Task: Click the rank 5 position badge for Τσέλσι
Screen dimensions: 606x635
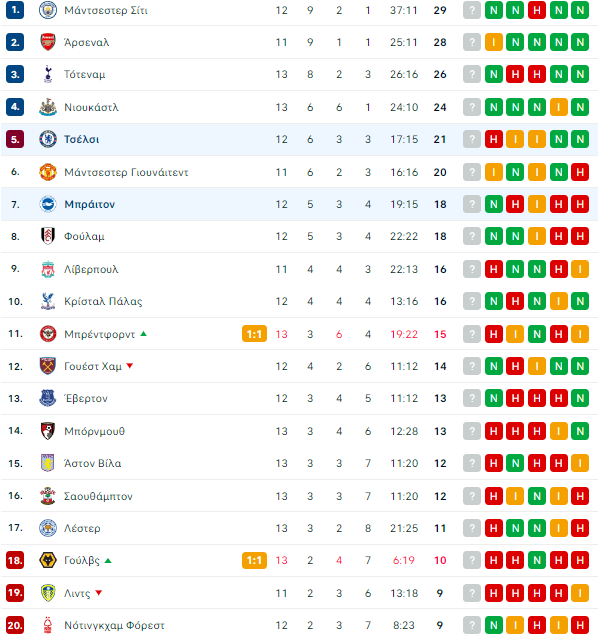Action: pyautogui.click(x=15, y=139)
